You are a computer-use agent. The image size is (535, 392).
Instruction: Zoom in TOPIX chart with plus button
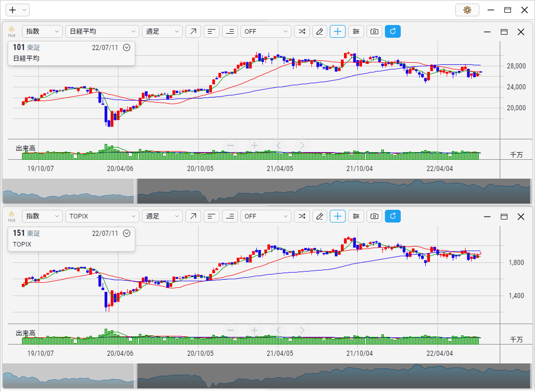pos(254,330)
